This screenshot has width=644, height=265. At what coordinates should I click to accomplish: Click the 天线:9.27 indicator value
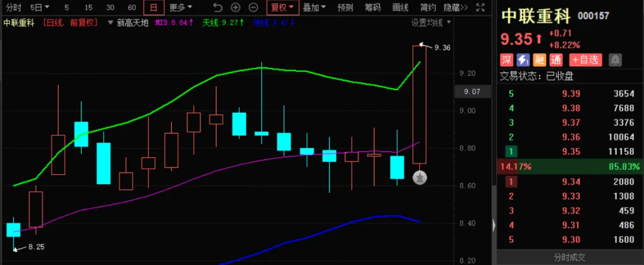(222, 23)
